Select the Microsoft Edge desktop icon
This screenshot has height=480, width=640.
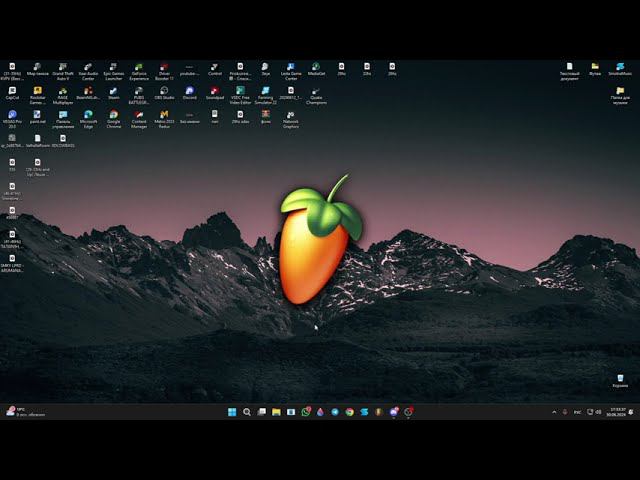click(88, 119)
